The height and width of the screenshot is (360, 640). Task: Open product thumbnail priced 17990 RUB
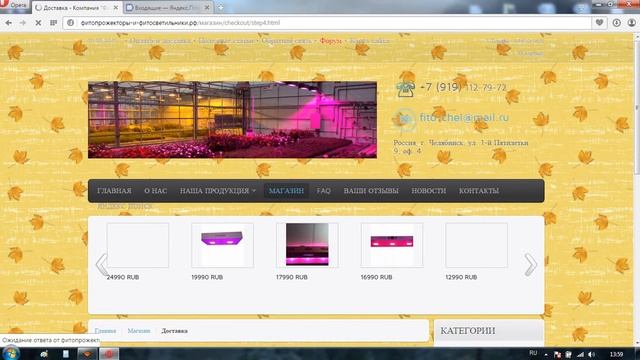[307, 245]
